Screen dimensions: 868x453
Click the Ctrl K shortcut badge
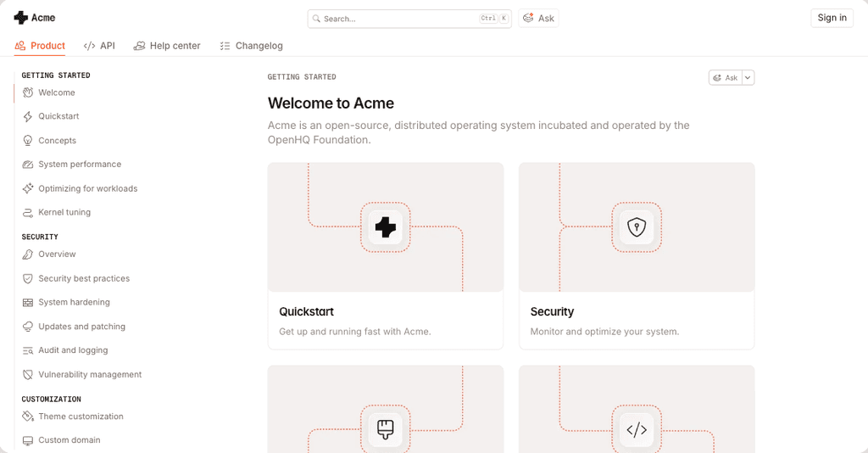494,19
